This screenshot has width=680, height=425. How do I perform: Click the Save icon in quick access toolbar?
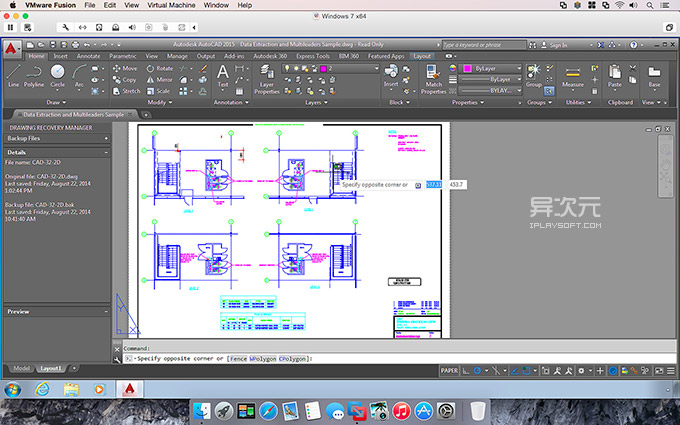point(53,45)
